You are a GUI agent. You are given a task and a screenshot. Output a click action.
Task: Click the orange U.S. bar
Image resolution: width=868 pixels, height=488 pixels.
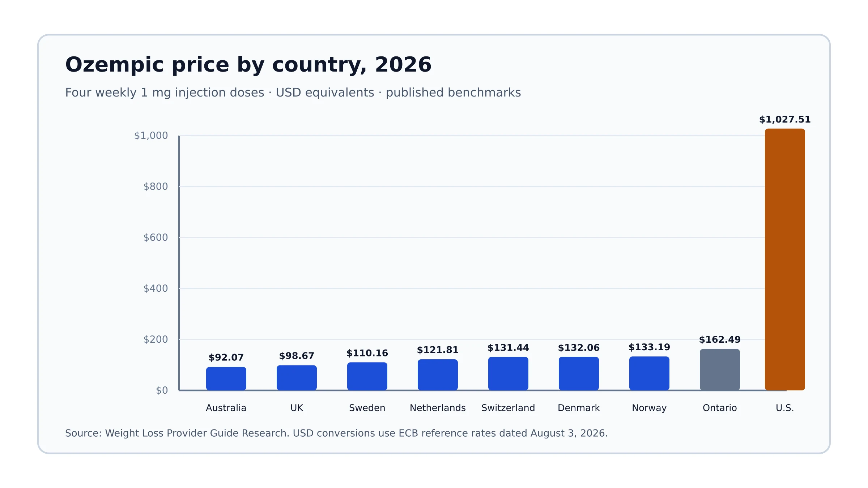tap(785, 260)
